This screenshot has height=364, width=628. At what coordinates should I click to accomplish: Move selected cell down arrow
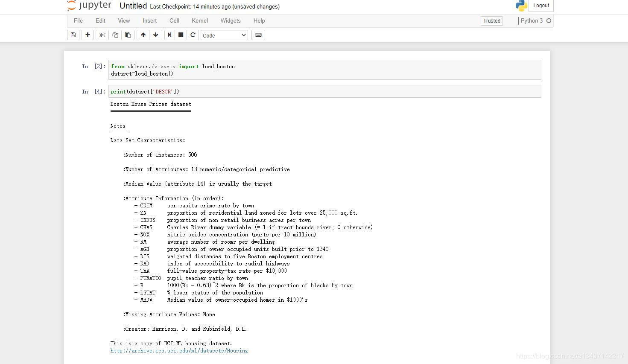[x=156, y=35]
